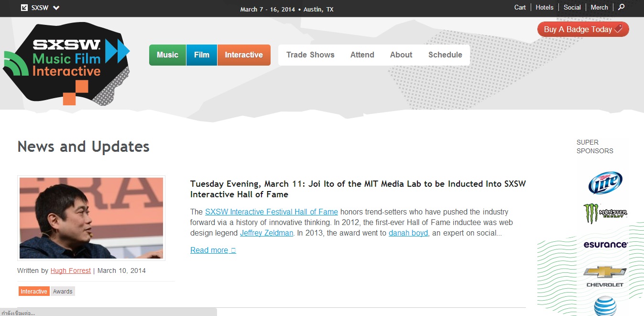
Task: Open the Merch link
Action: click(600, 7)
